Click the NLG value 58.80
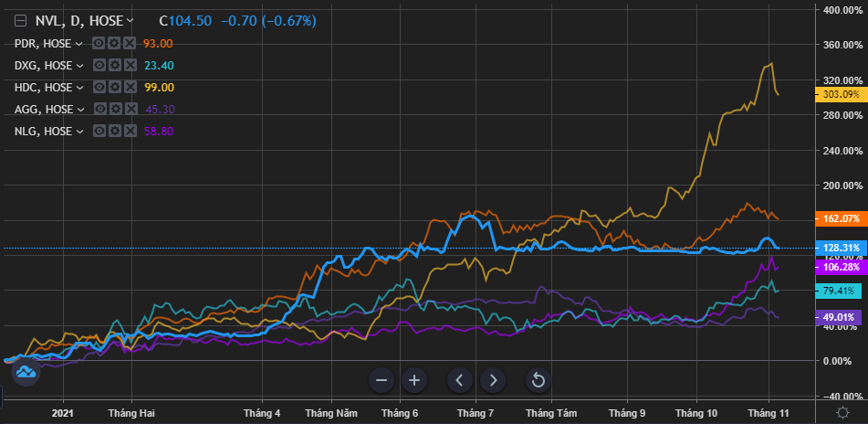868x424 pixels. coord(158,132)
